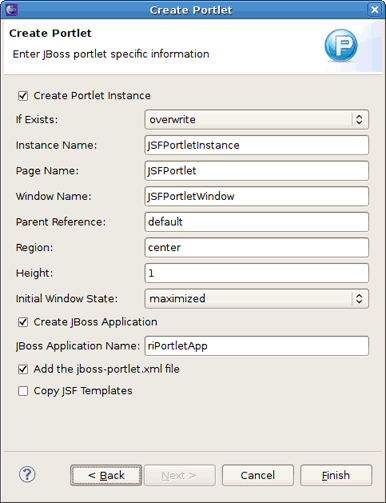This screenshot has width=386, height=503.
Task: Click the Instance Name field
Action: pyautogui.click(x=257, y=145)
